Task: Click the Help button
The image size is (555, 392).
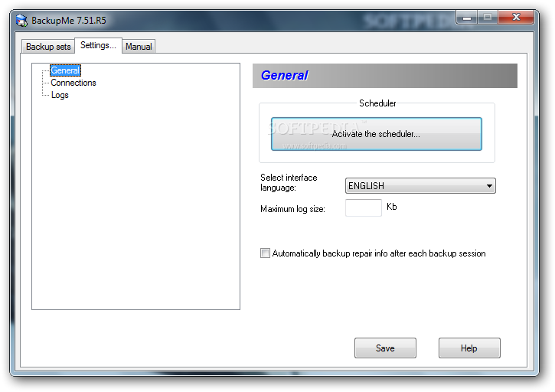Action: coord(469,348)
